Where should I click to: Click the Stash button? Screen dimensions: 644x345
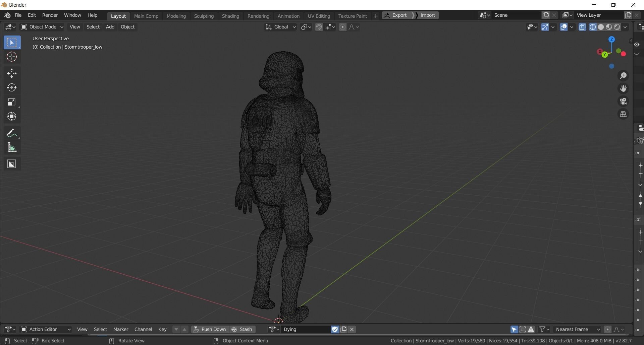pos(242,330)
